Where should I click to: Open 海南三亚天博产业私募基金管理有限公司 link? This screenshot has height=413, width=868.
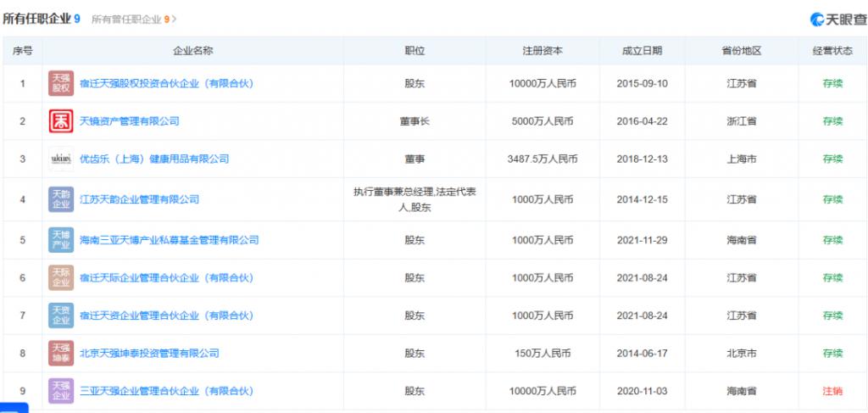pyautogui.click(x=169, y=240)
